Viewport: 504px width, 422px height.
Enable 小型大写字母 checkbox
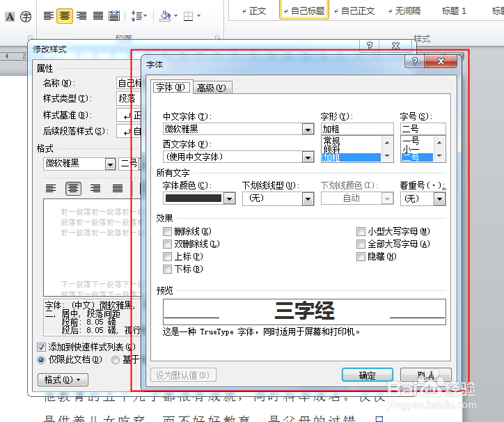(361, 231)
